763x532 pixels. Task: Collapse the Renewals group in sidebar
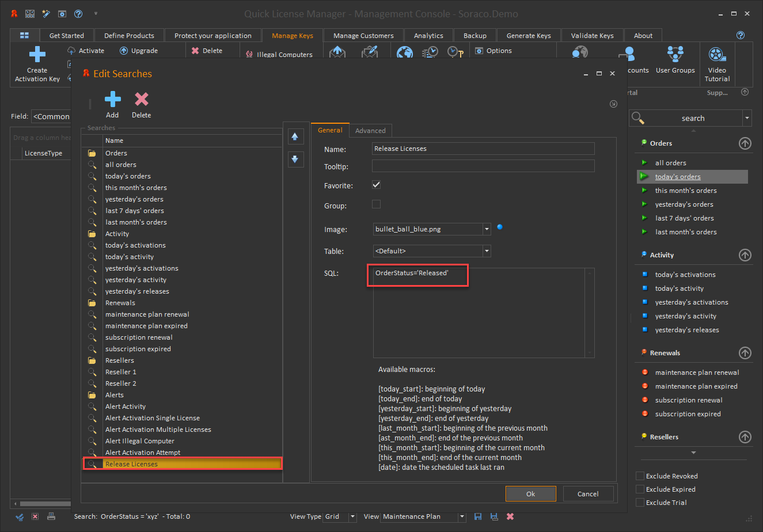(745, 353)
